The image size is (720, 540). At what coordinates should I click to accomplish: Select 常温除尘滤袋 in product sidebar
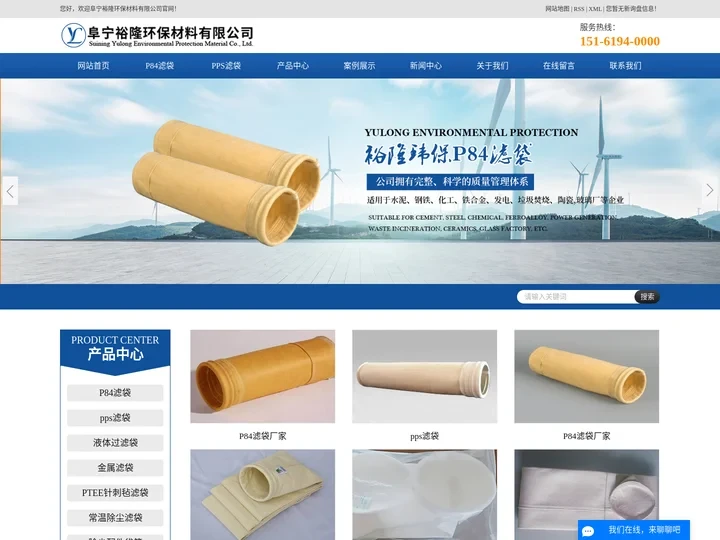click(x=115, y=518)
